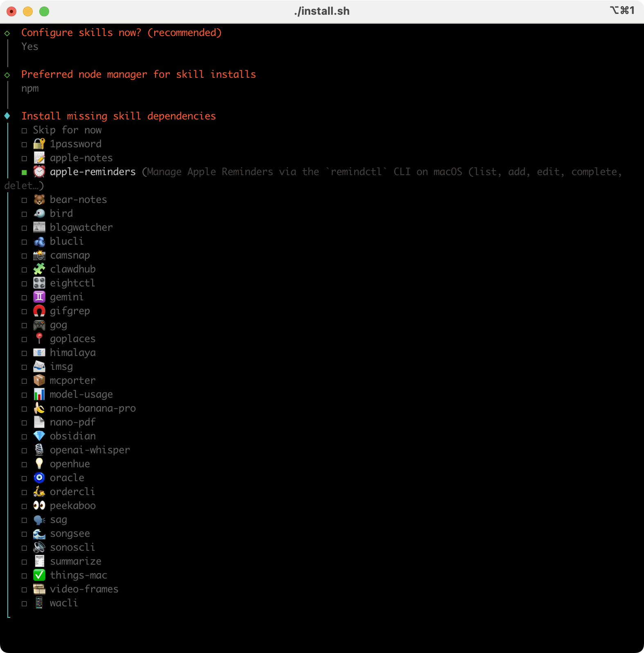The width and height of the screenshot is (644, 653).
Task: Select the video-frames list entry
Action: click(84, 589)
